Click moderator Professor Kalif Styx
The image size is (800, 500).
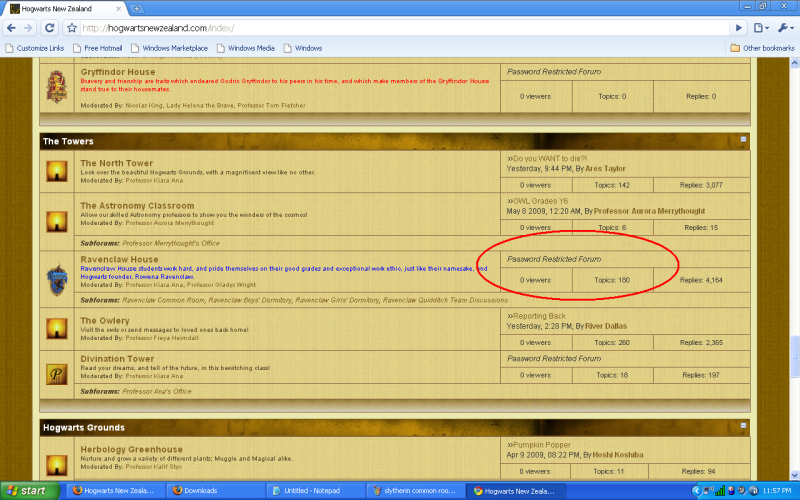pyautogui.click(x=154, y=466)
